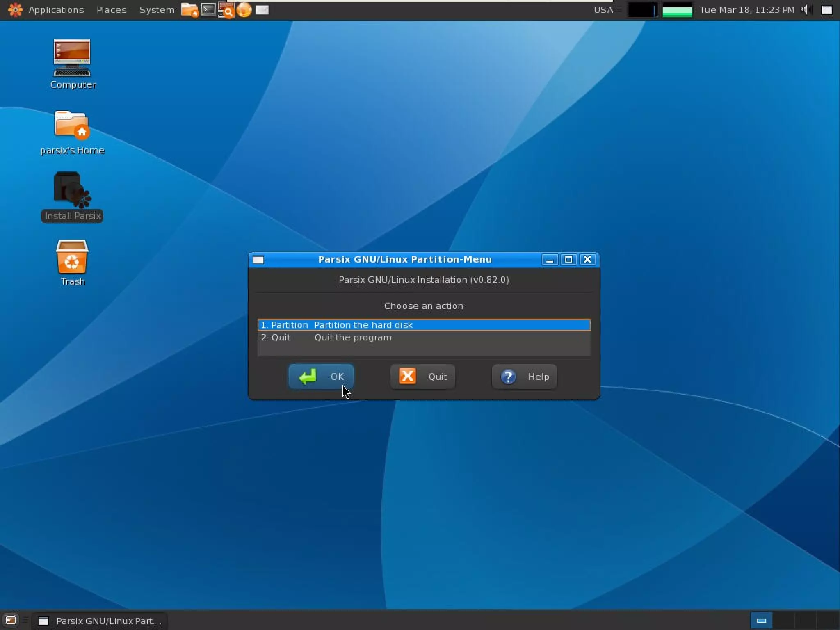Open the Applications menu

click(x=56, y=10)
